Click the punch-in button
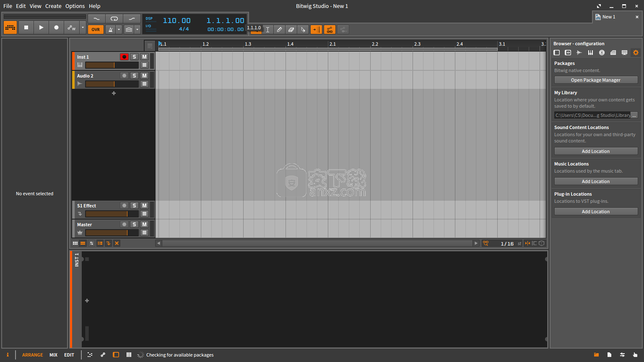The height and width of the screenshot is (362, 644). [96, 19]
